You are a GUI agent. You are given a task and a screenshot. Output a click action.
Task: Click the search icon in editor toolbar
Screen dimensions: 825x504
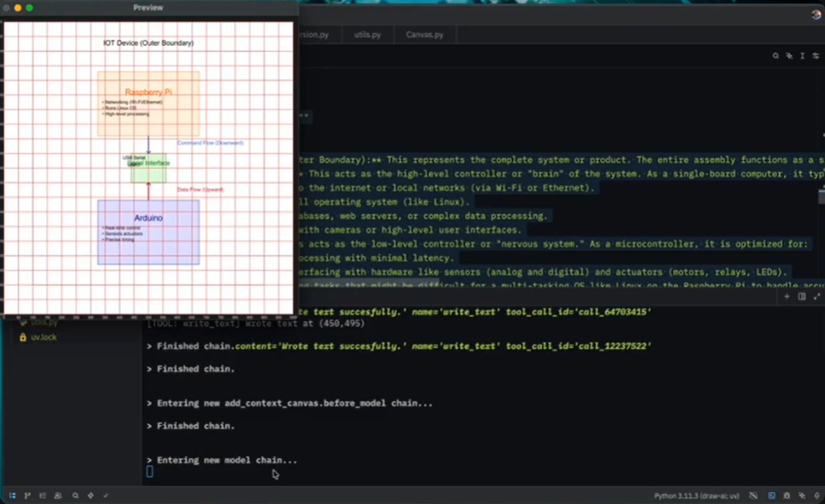point(775,56)
